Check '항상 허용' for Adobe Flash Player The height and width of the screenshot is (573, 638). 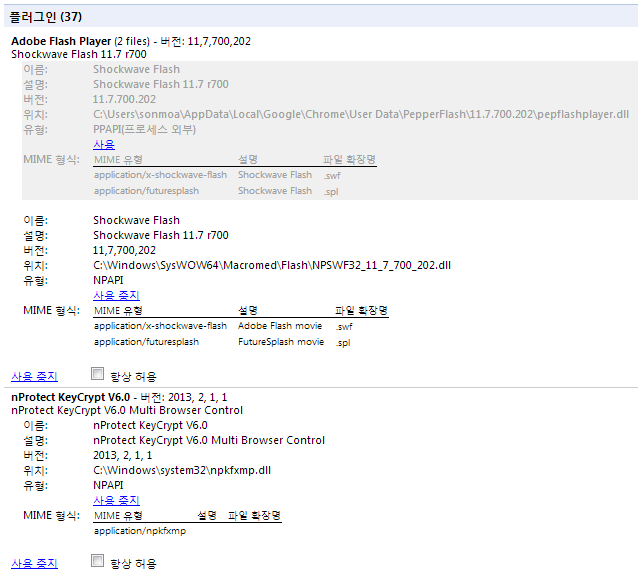[x=97, y=374]
